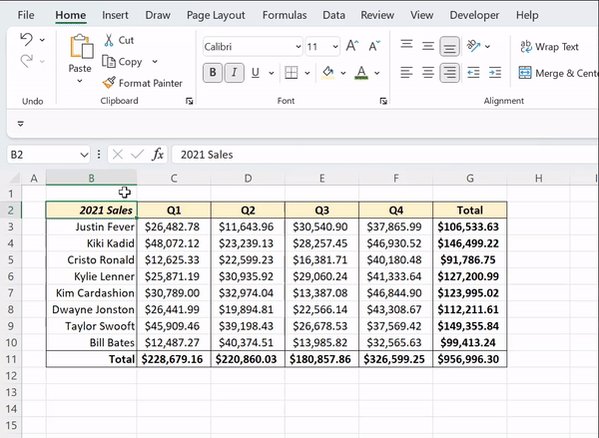This screenshot has width=599, height=438.
Task: Cancel formula entry with X icon
Action: click(118, 155)
